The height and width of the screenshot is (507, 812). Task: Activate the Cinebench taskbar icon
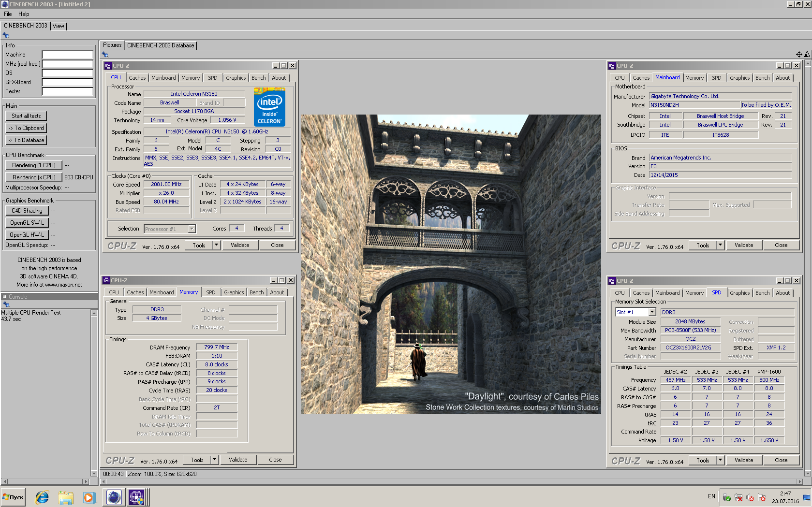114,497
